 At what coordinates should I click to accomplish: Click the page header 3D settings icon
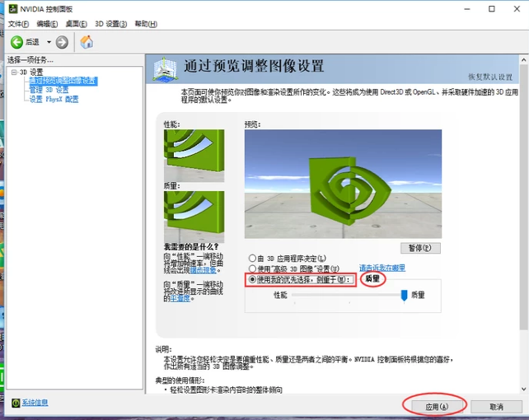166,69
